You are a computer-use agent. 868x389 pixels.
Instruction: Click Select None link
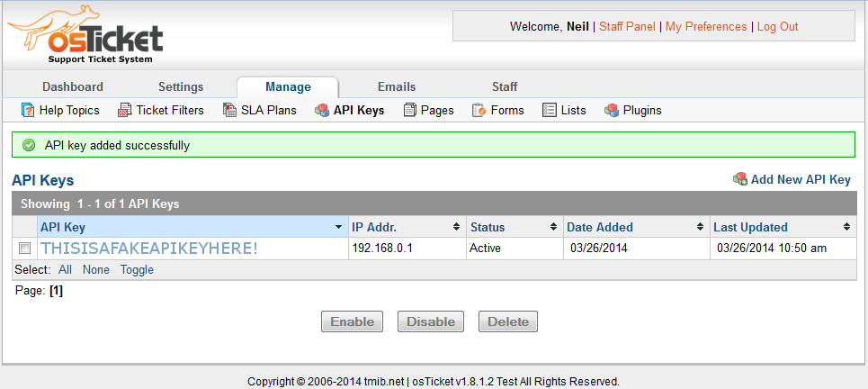96,270
